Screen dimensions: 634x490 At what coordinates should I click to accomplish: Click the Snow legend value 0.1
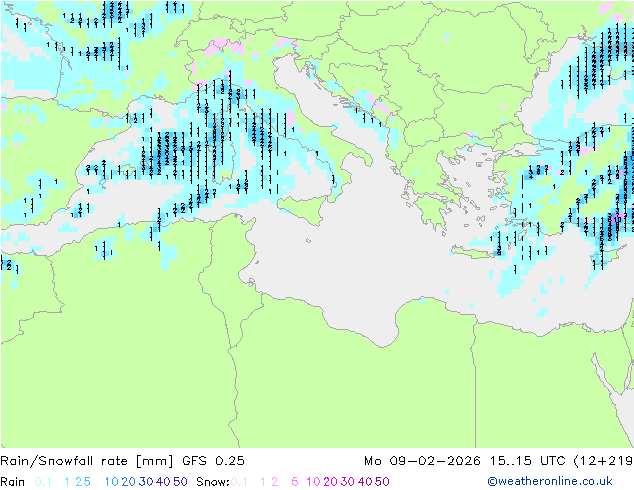(239, 482)
